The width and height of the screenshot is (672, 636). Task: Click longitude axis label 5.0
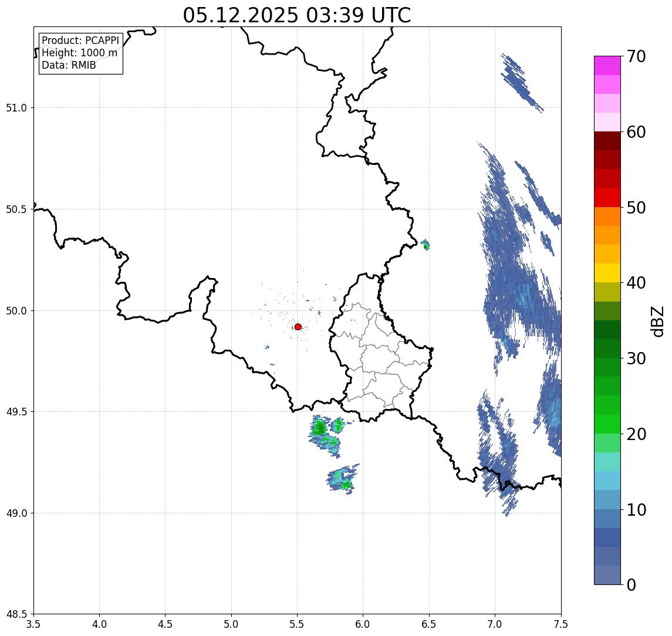231,624
